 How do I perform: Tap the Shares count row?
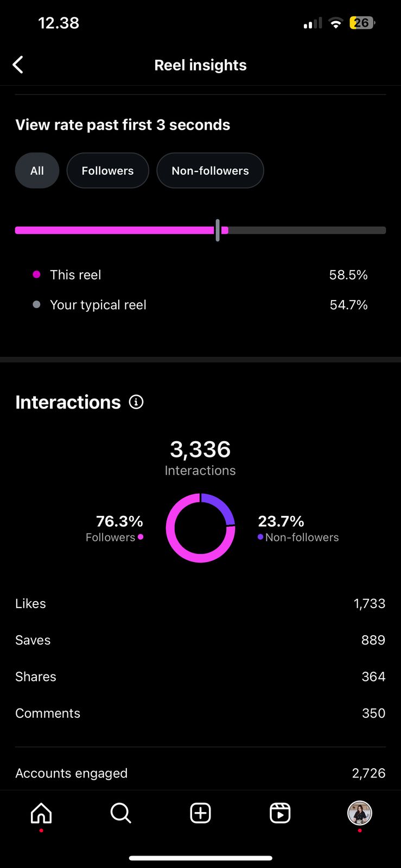point(200,676)
